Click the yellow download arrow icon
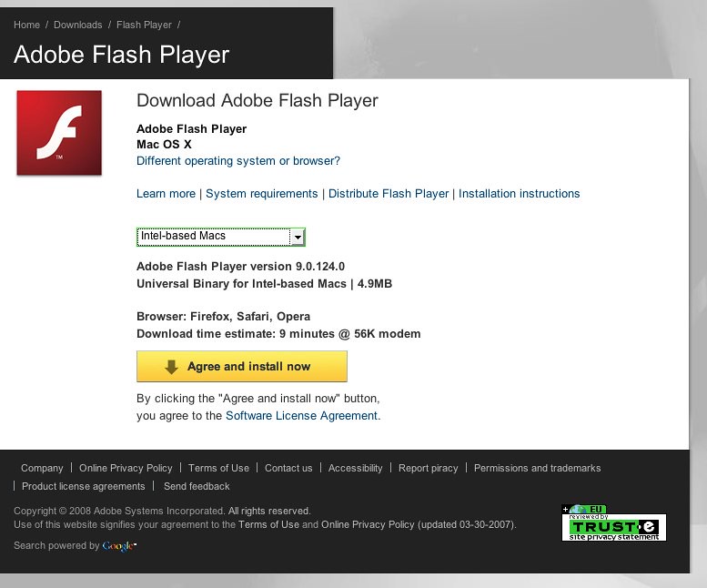707x588 pixels. pos(171,367)
